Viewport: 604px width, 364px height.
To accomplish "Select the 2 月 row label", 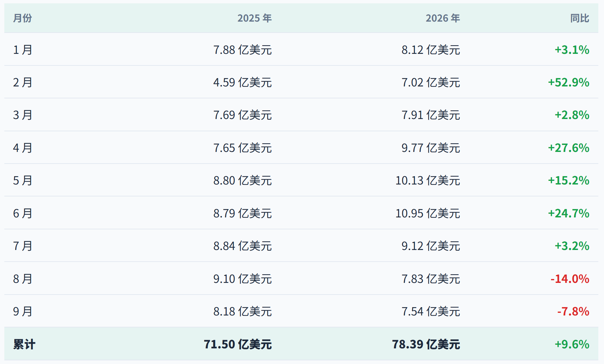I will tap(23, 82).
